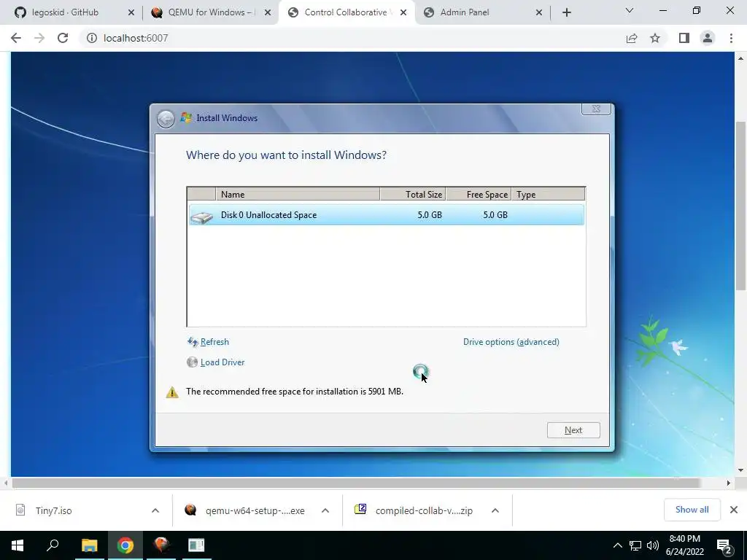Click the Name column header

click(298, 194)
